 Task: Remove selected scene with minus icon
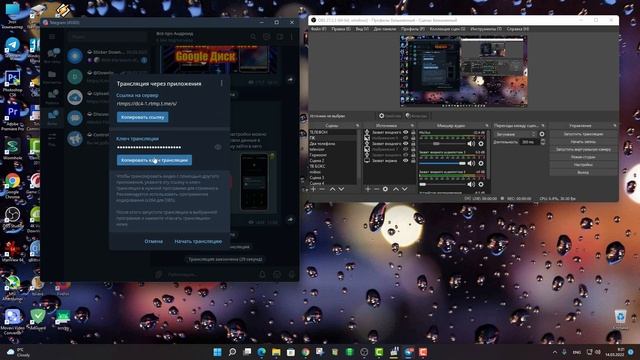coord(322,189)
